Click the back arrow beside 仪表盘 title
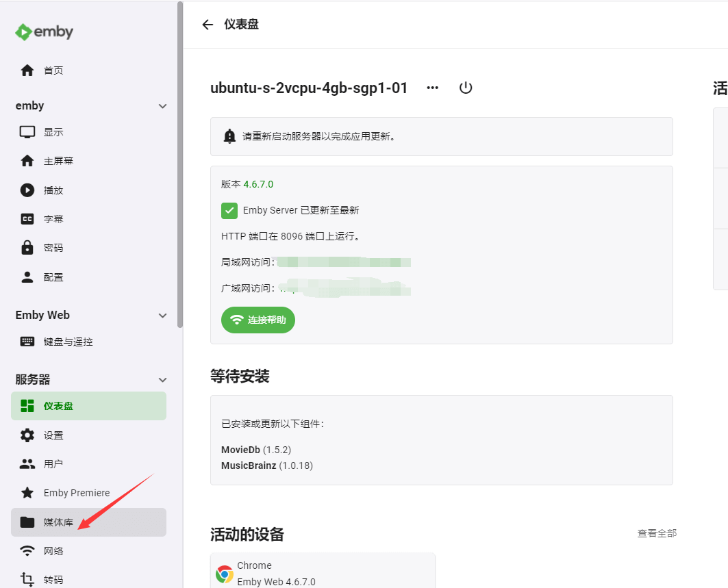Screen dimensions: 728x588 point(208,25)
